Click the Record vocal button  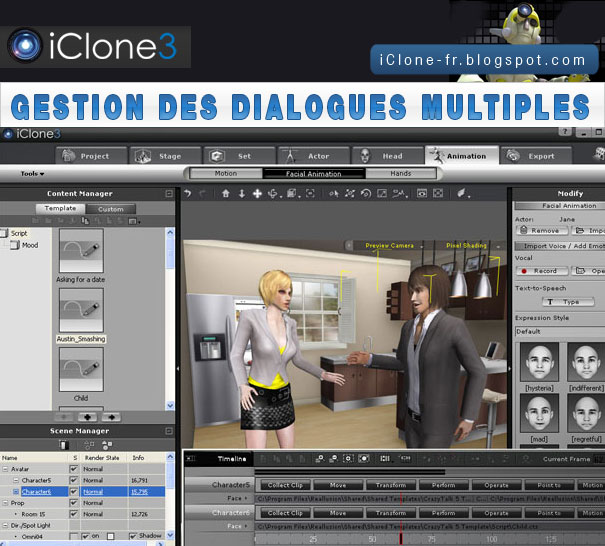pos(542,271)
